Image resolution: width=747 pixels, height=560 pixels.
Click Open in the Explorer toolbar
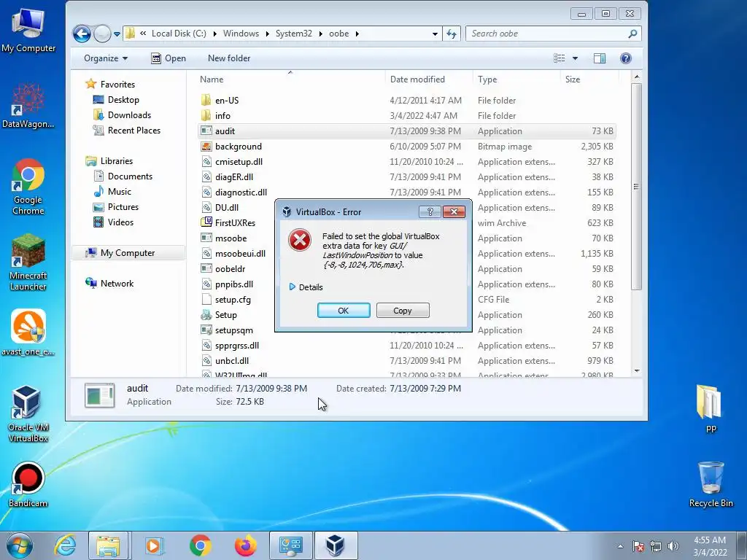pyautogui.click(x=169, y=58)
